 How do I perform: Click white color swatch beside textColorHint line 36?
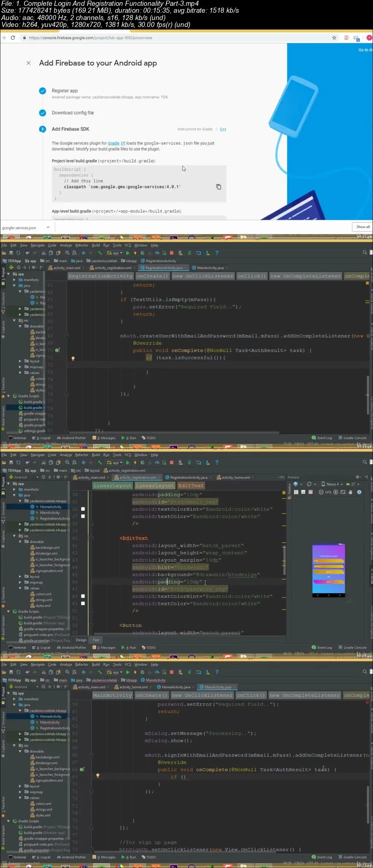pyautogui.click(x=83, y=509)
